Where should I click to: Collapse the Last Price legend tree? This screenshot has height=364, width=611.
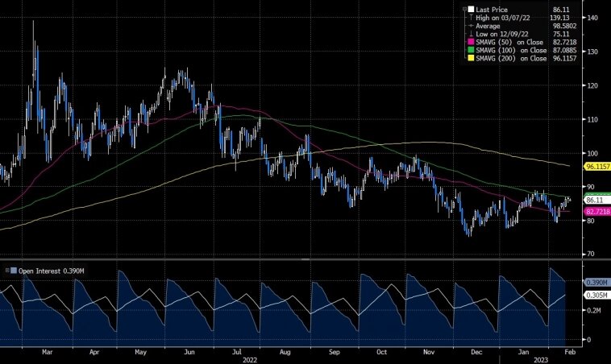464,9
